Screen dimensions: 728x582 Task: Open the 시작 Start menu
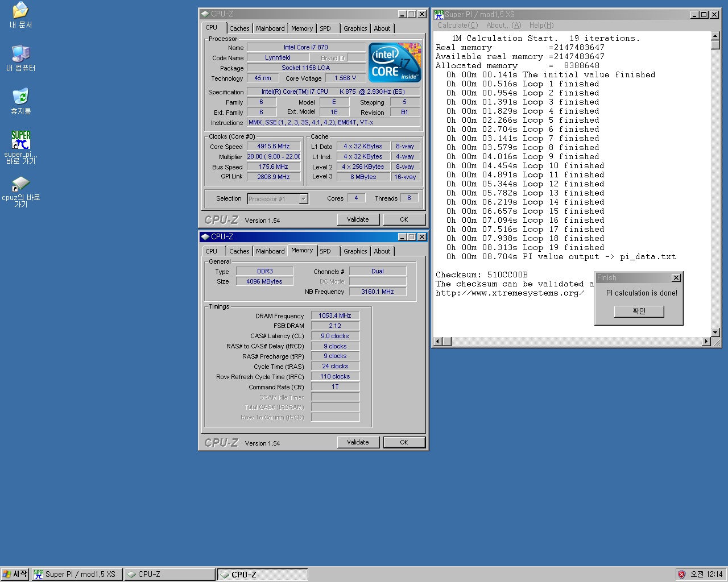pyautogui.click(x=15, y=574)
